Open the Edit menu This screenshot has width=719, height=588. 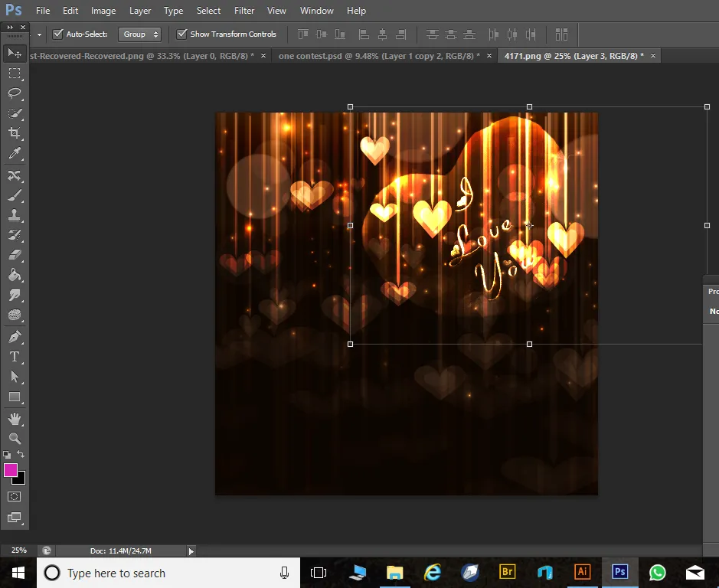pyautogui.click(x=70, y=11)
